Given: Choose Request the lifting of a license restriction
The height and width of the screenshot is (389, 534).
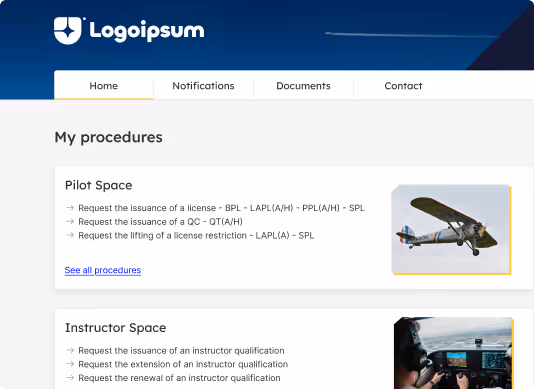Looking at the screenshot, I should point(196,235).
